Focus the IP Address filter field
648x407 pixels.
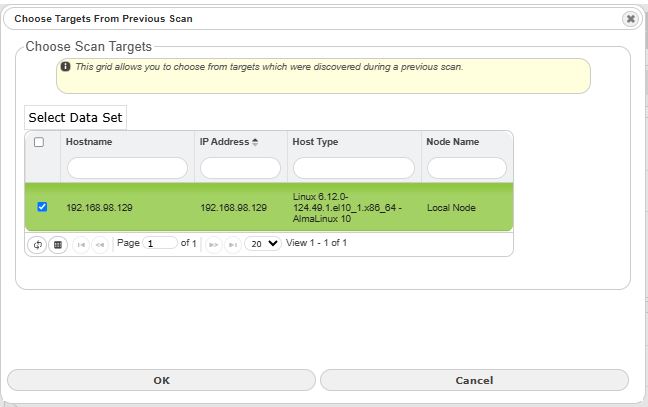[x=241, y=168]
